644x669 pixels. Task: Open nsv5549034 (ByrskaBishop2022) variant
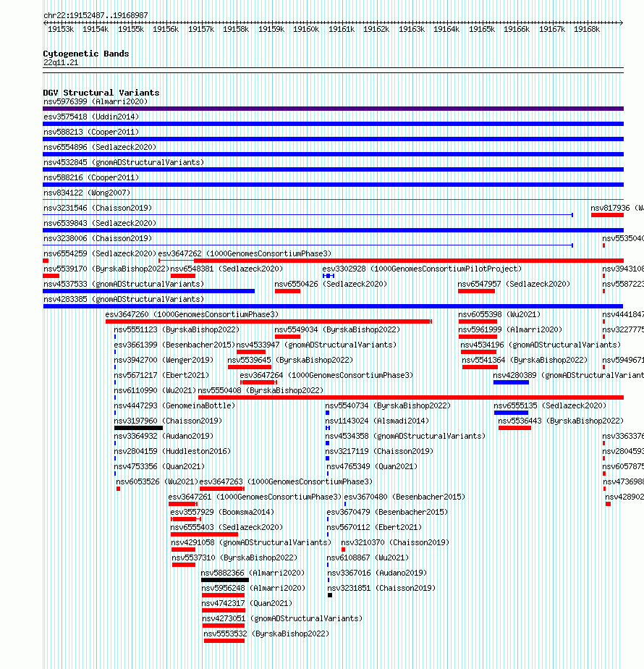point(337,330)
